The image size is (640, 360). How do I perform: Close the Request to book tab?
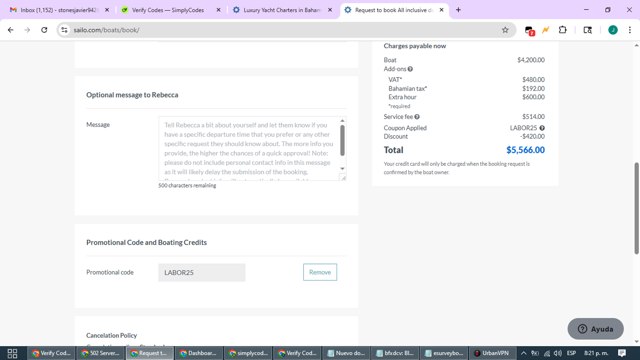pyautogui.click(x=441, y=10)
